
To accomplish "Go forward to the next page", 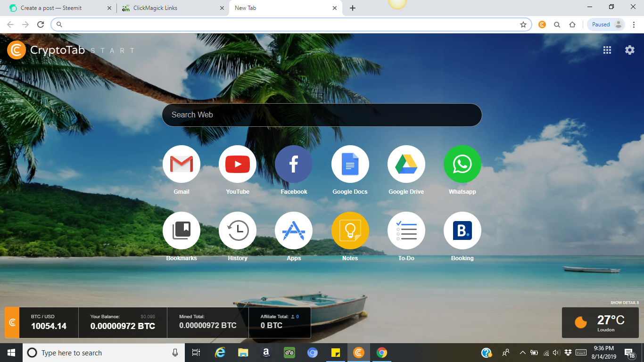I will click(x=25, y=25).
